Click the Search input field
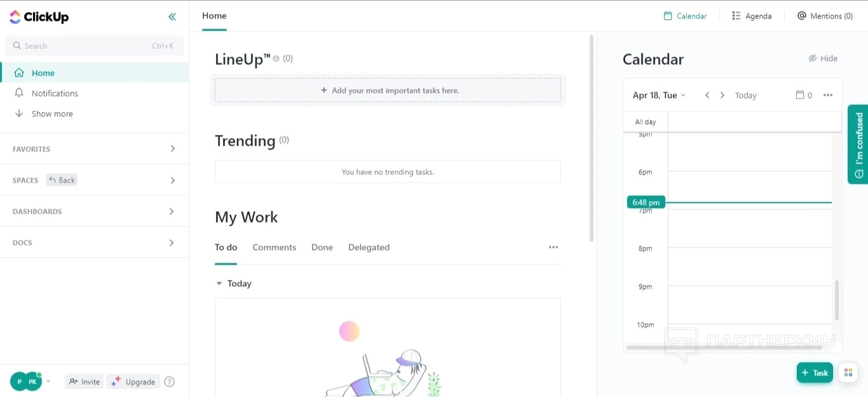Viewport: 868px width, 397px height. (x=94, y=46)
